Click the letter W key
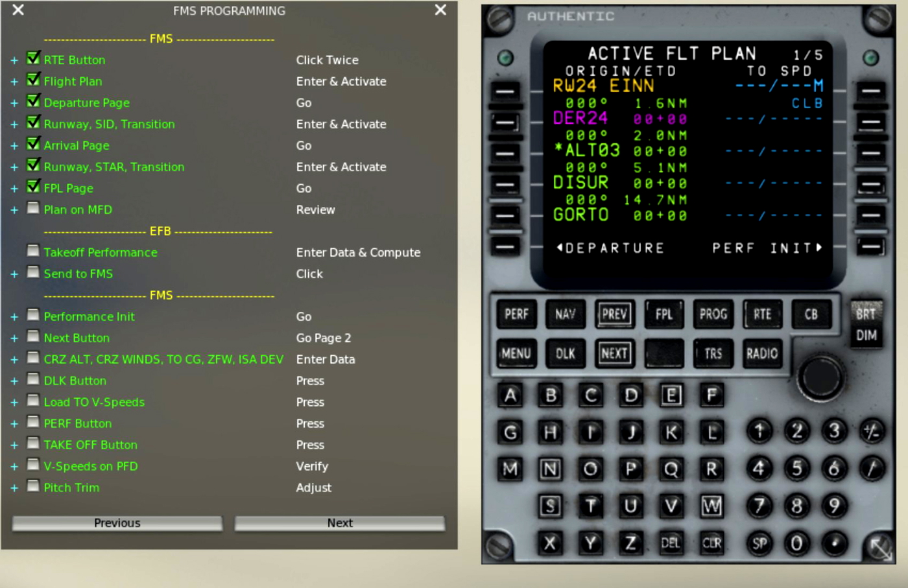The width and height of the screenshot is (908, 588). pos(711,506)
